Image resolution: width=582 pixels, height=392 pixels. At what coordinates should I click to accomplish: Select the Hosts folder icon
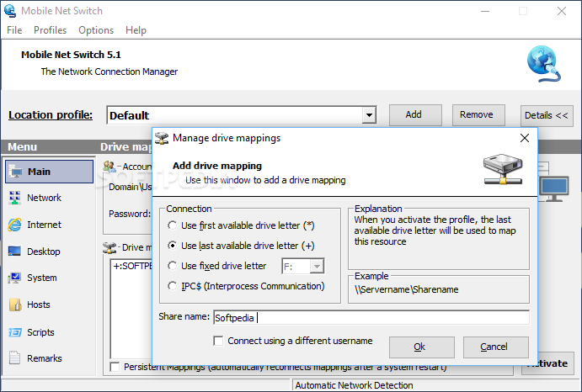(x=16, y=305)
